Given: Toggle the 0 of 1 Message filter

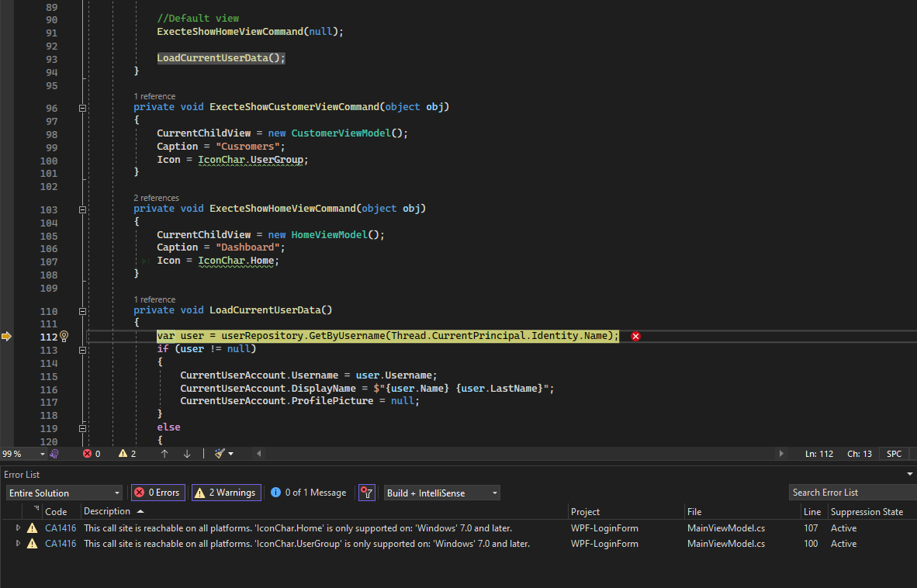Looking at the screenshot, I should click(308, 493).
